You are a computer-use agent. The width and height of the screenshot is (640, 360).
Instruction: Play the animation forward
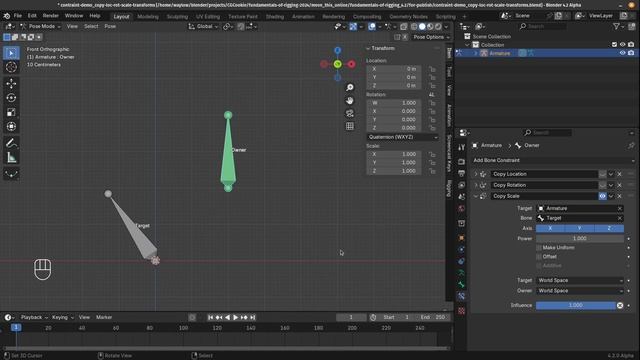click(x=236, y=318)
